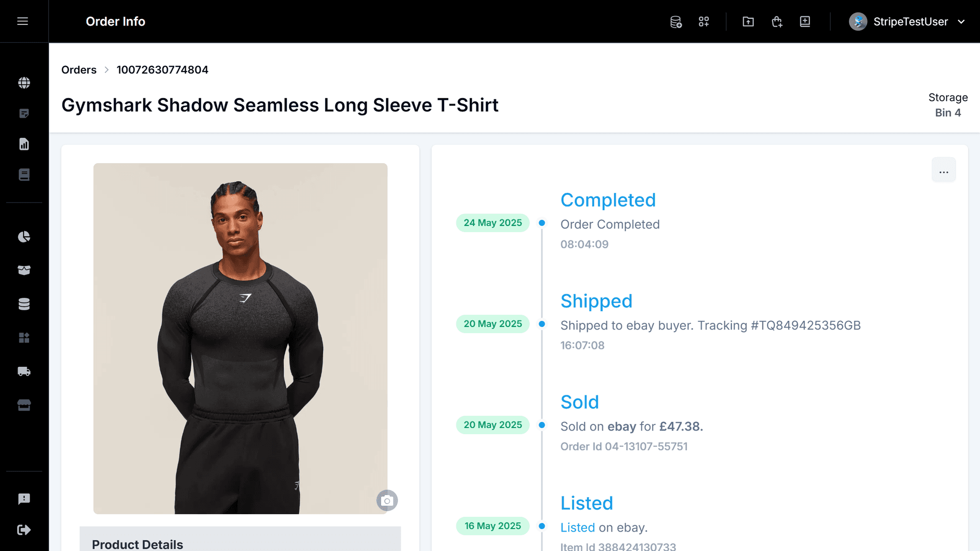Open the feedback message icon
The width and height of the screenshot is (980, 551).
(24, 499)
